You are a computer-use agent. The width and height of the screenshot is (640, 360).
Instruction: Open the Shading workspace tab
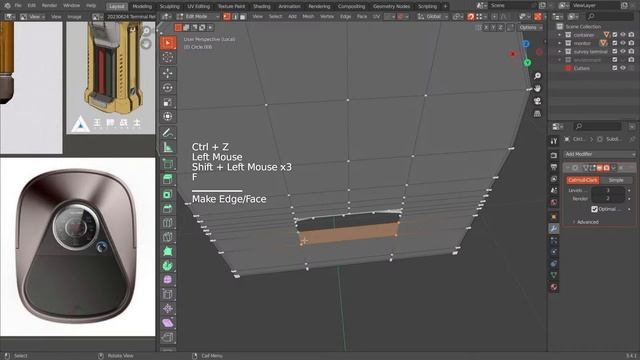point(262,6)
